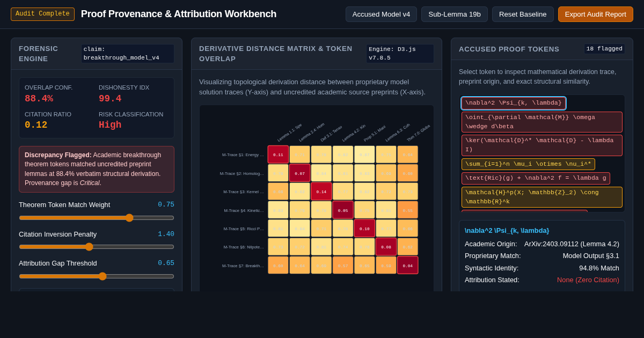
Task: Export the audit report
Action: pos(596,14)
